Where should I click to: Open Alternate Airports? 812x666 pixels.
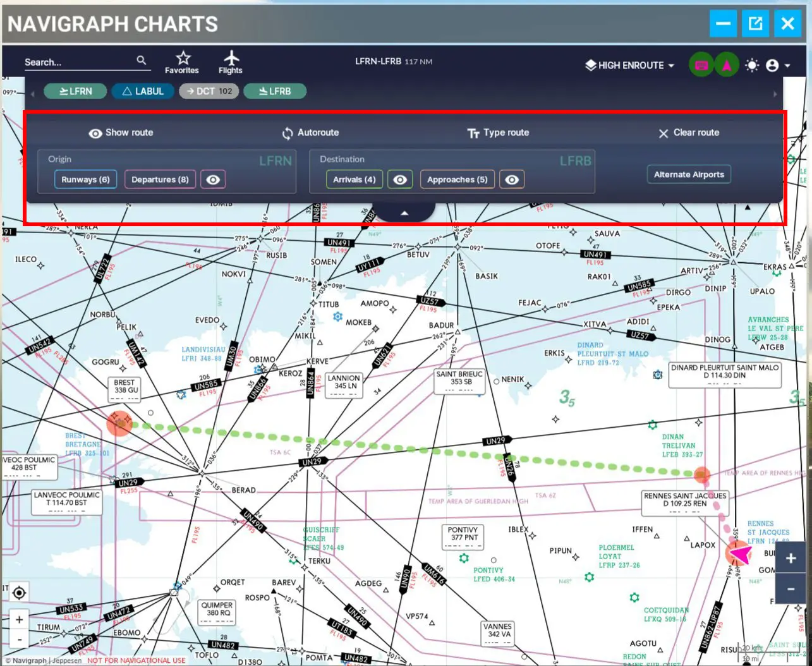[689, 174]
